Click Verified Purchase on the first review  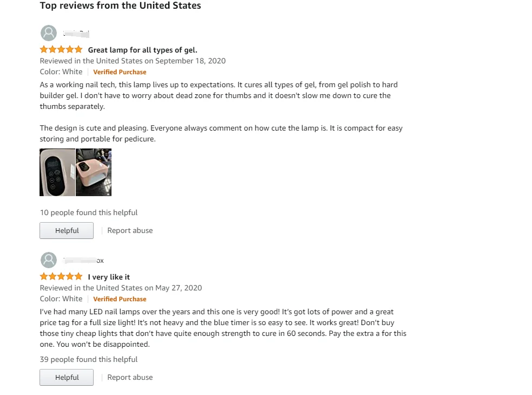120,72
